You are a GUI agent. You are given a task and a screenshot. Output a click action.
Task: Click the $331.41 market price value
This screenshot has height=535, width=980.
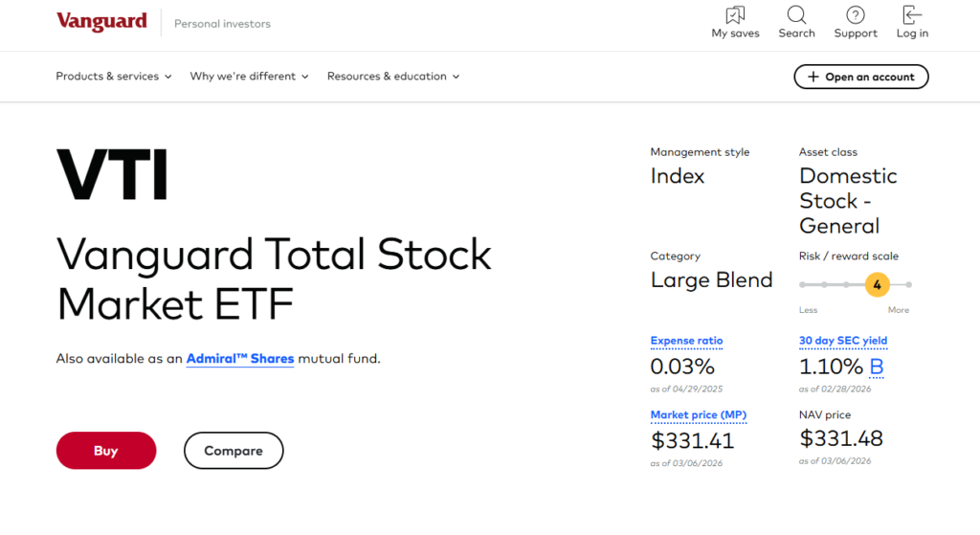pos(693,441)
